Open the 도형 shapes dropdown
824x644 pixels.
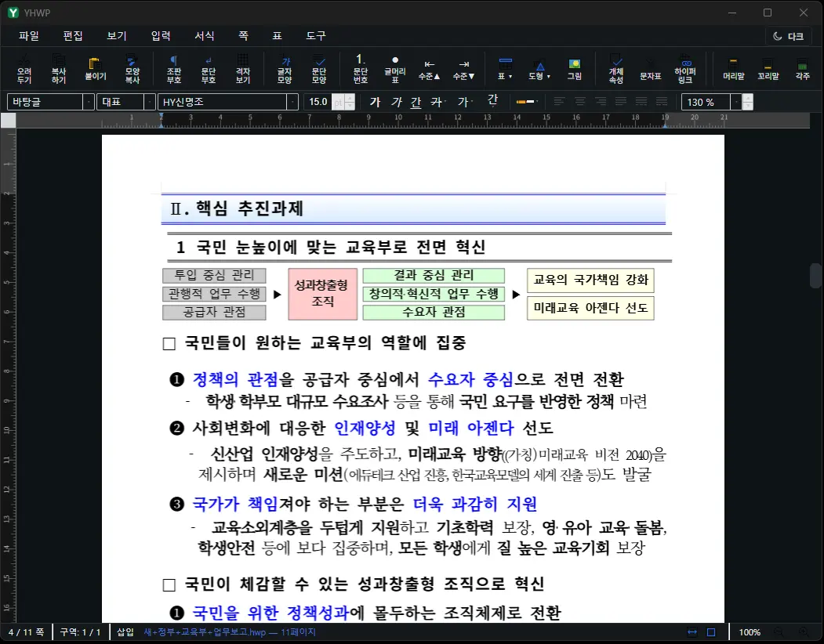click(x=539, y=70)
